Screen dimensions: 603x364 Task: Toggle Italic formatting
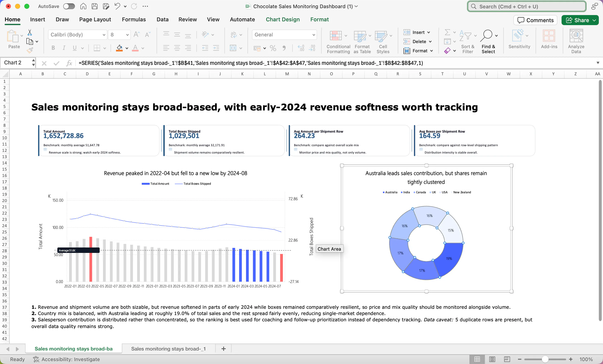click(x=64, y=48)
